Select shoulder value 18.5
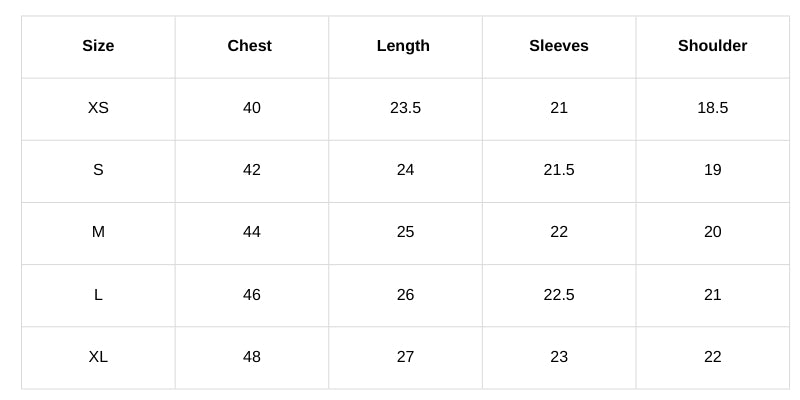 [x=712, y=108]
